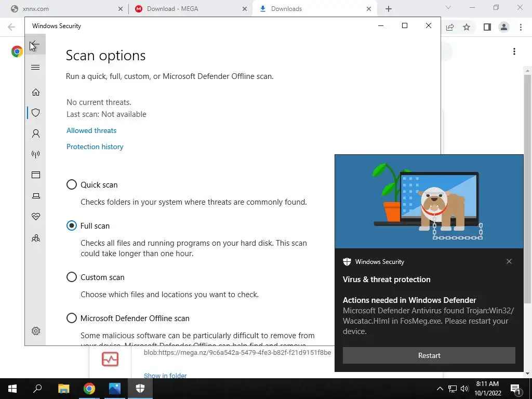Image resolution: width=532 pixels, height=399 pixels.
Task: Open Device security laptop icon in the sidebar
Action: coord(36,196)
